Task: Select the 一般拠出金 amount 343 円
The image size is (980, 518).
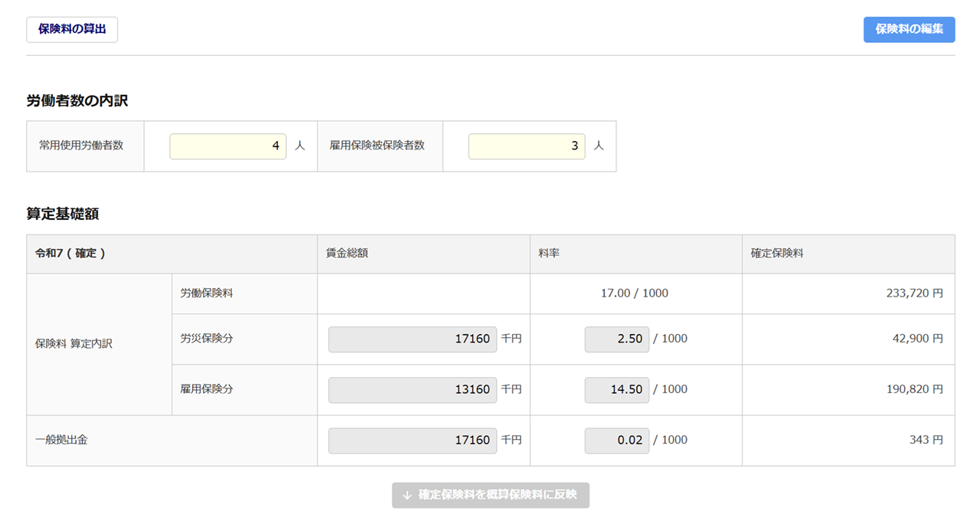Action: 926,440
